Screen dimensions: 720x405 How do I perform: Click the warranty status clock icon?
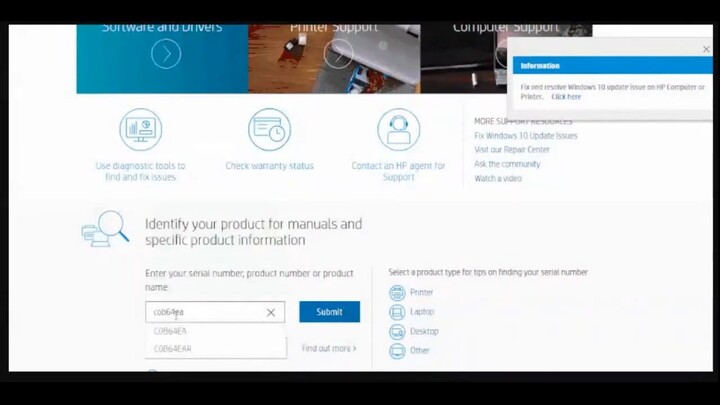[270, 129]
